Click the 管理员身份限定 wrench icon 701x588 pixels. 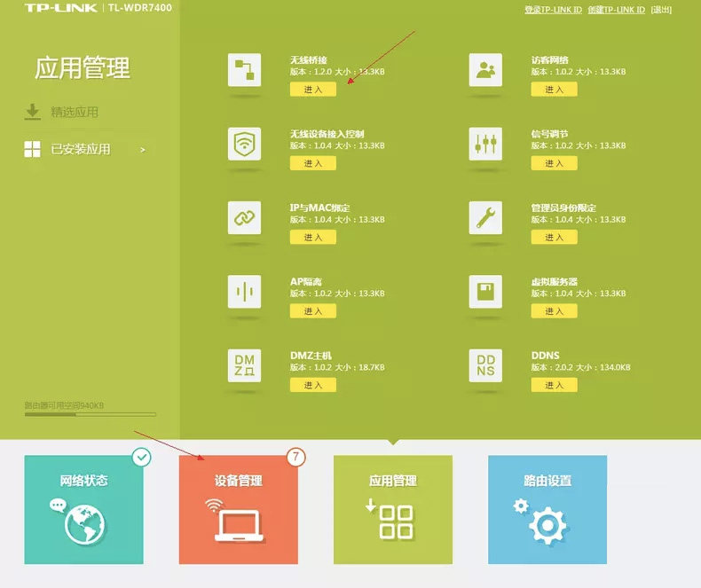click(486, 217)
